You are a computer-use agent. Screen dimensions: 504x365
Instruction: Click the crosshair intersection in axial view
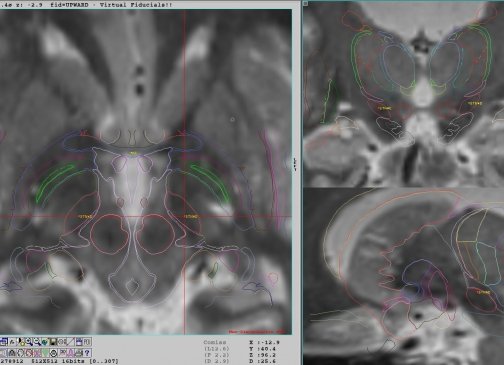[x=184, y=216]
